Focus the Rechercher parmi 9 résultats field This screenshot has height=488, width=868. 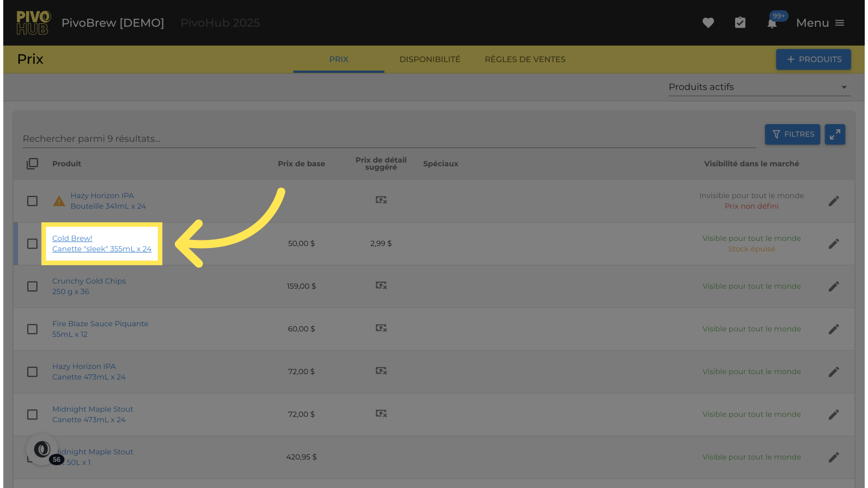[x=389, y=139]
